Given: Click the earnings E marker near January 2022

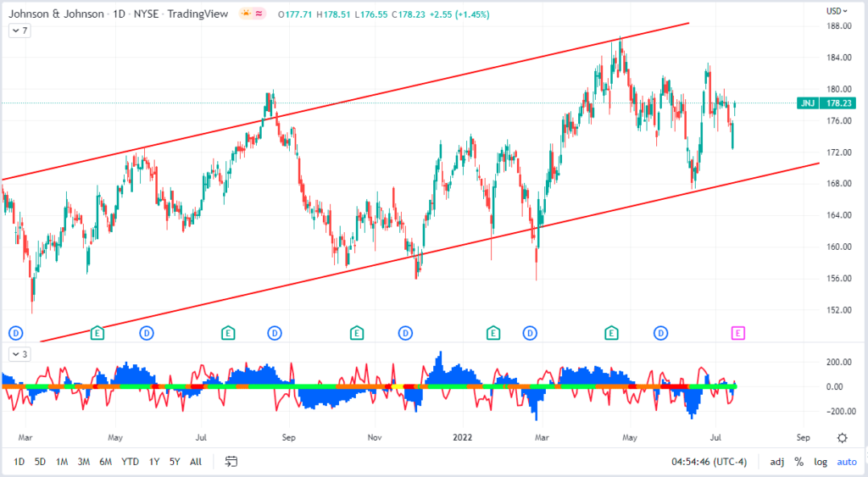Looking at the screenshot, I should pos(492,333).
